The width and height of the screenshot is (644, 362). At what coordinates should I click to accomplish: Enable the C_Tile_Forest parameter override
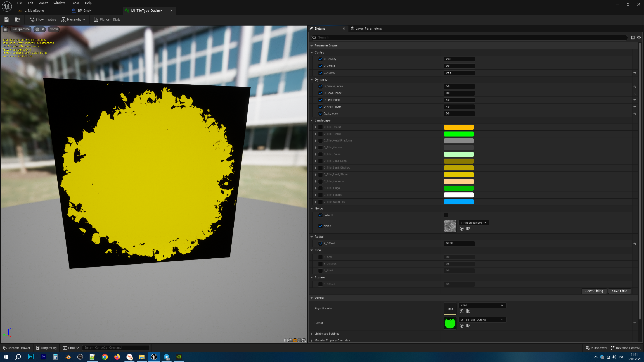(320, 134)
